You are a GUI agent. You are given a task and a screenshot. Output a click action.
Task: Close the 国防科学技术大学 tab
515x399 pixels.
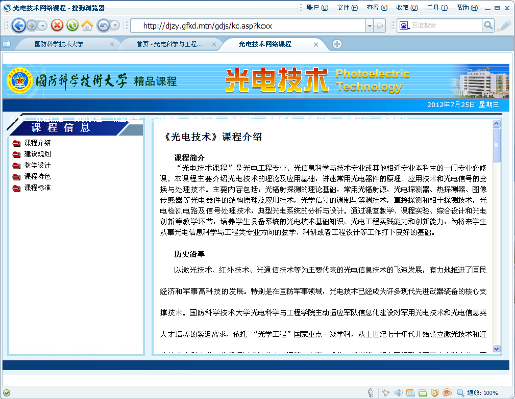[112, 44]
